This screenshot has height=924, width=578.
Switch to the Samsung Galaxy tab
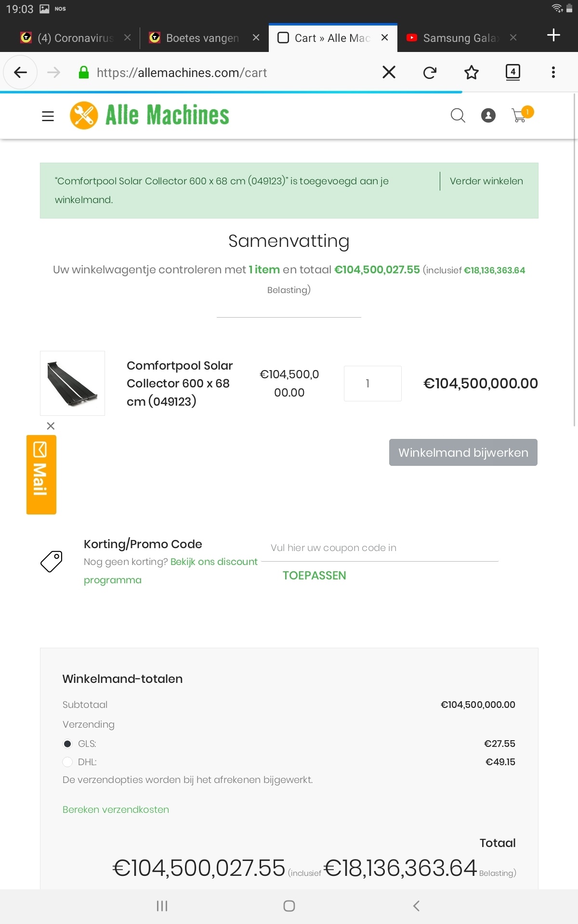pyautogui.click(x=458, y=38)
